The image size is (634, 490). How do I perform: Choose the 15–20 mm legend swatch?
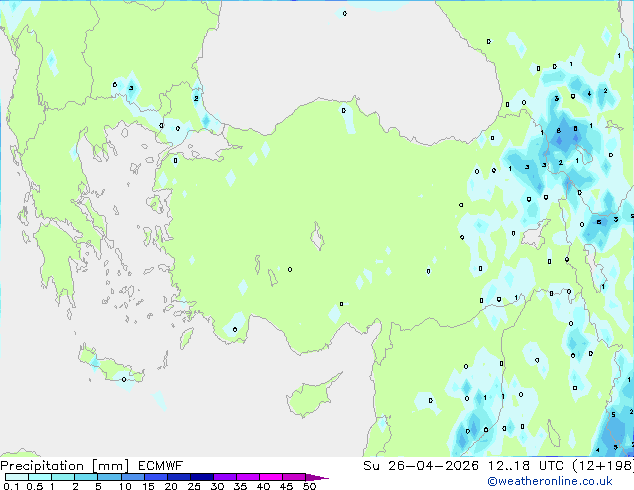click(156, 477)
